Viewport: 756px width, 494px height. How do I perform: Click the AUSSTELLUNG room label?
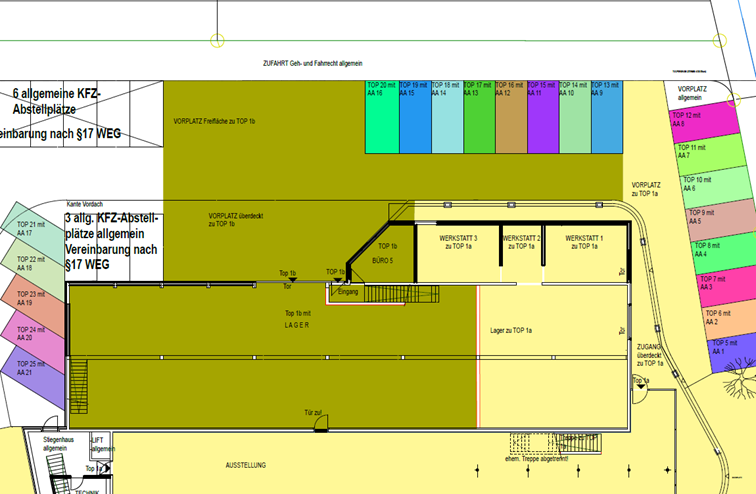(x=247, y=467)
